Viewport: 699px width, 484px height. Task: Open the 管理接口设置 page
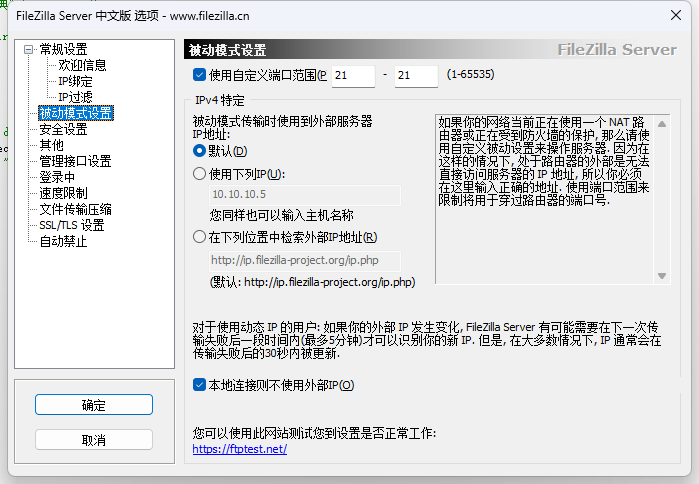[x=75, y=161]
